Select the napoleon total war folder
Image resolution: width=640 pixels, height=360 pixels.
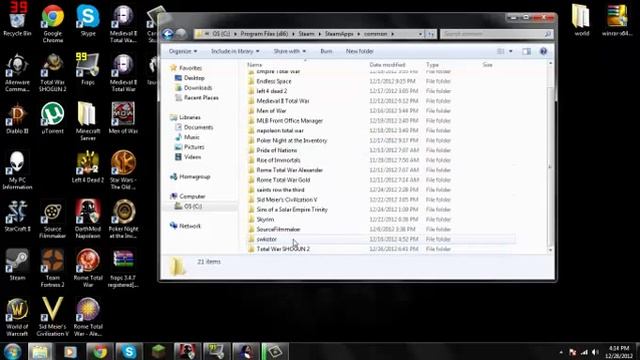[280, 131]
